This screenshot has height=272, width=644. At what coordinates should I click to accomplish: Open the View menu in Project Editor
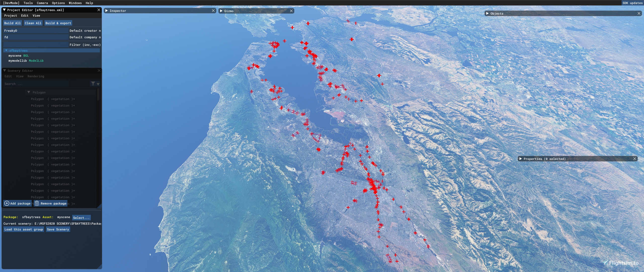[x=36, y=15]
